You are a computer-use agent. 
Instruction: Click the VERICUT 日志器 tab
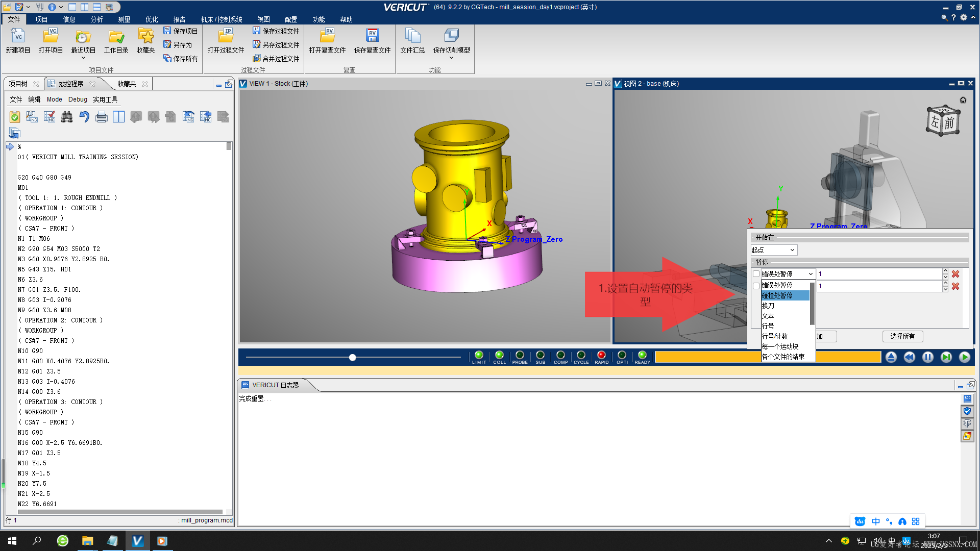click(x=276, y=385)
